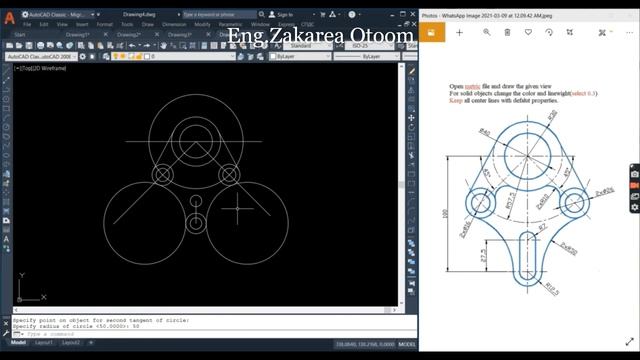Click the New drawing icon in toolbar
The height and width of the screenshot is (360, 640).
pos(9,46)
